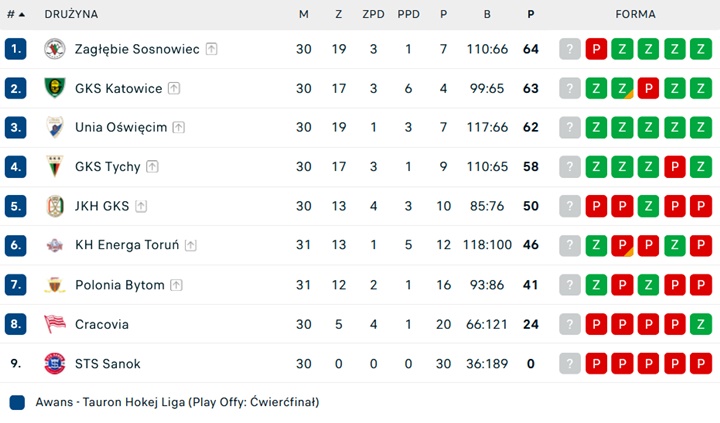Open the STS Sanok team link
720x423 pixels.
tap(107, 363)
